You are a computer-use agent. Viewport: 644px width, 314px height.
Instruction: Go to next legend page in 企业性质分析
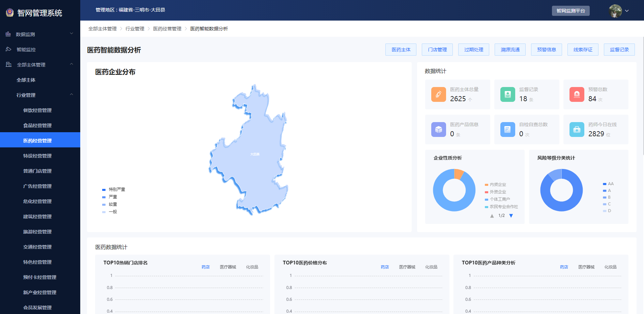tap(511, 216)
